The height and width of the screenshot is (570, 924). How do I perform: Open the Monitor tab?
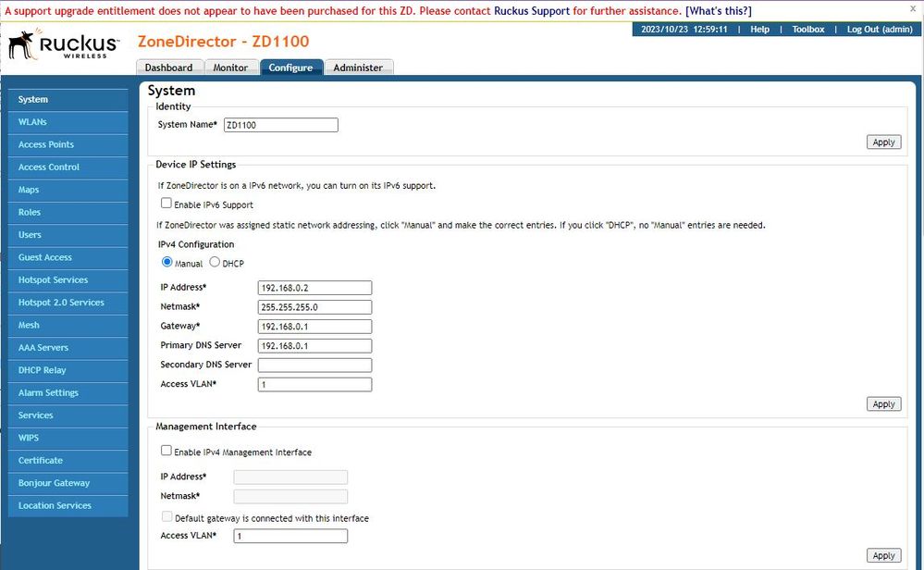coord(230,68)
